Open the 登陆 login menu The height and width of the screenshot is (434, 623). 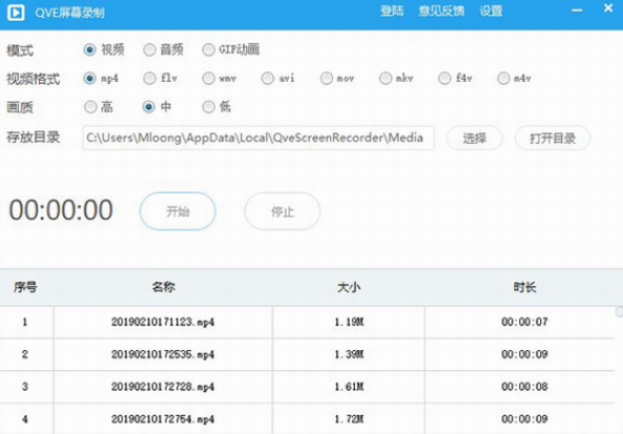pos(392,12)
